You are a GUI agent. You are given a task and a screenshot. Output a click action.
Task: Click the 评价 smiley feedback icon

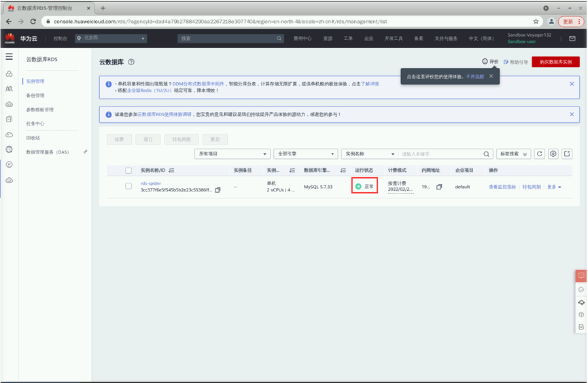pos(485,62)
